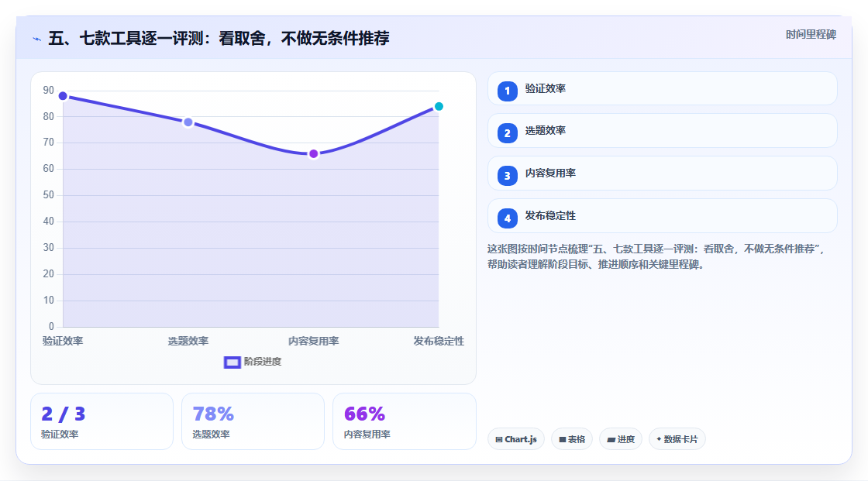The width and height of the screenshot is (868, 481).
Task: Click x-axis label 内容复用率
Action: point(313,341)
